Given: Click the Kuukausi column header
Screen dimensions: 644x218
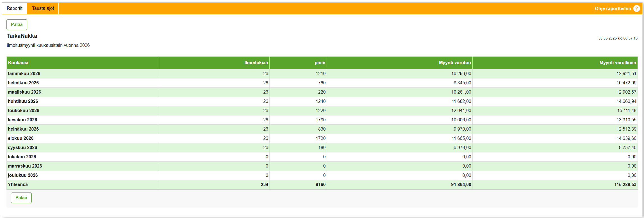Looking at the screenshot, I should point(18,63).
